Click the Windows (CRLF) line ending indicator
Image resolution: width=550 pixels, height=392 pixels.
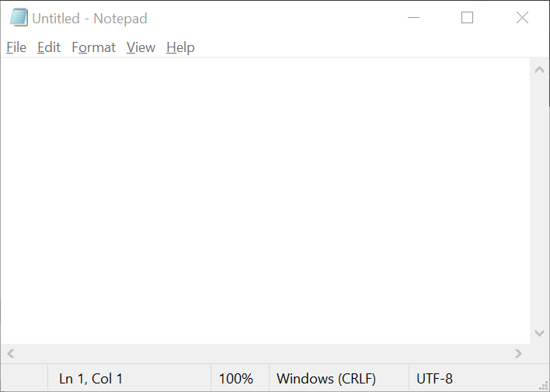click(326, 379)
